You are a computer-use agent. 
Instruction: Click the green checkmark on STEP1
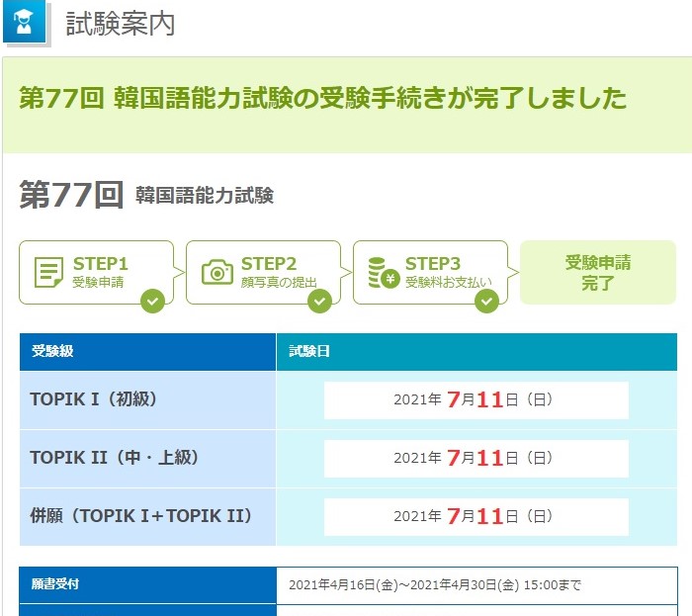click(152, 302)
